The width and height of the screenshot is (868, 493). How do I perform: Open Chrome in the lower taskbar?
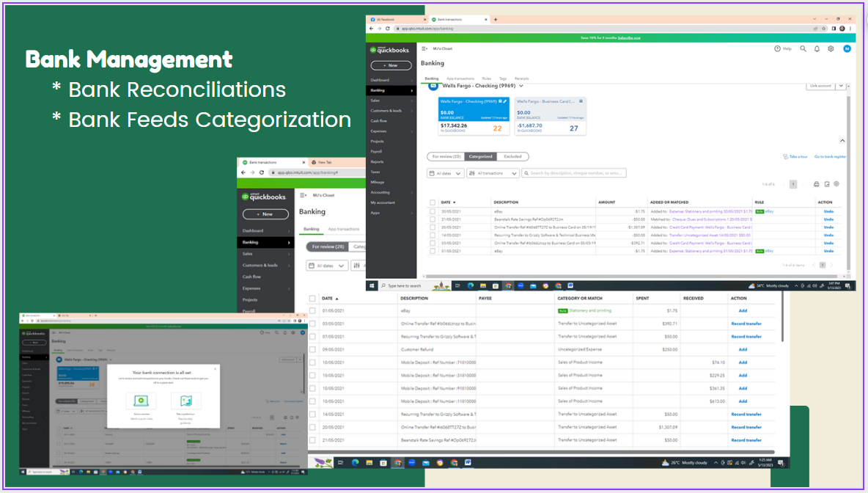(397, 462)
